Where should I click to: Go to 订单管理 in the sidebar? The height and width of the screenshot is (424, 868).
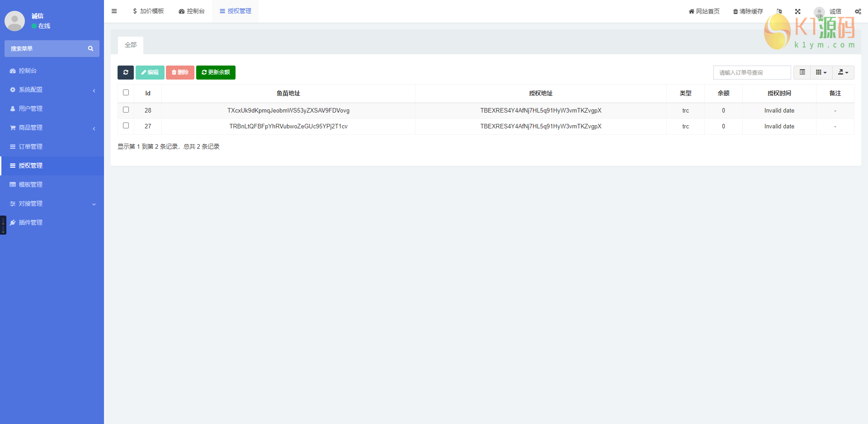point(52,146)
